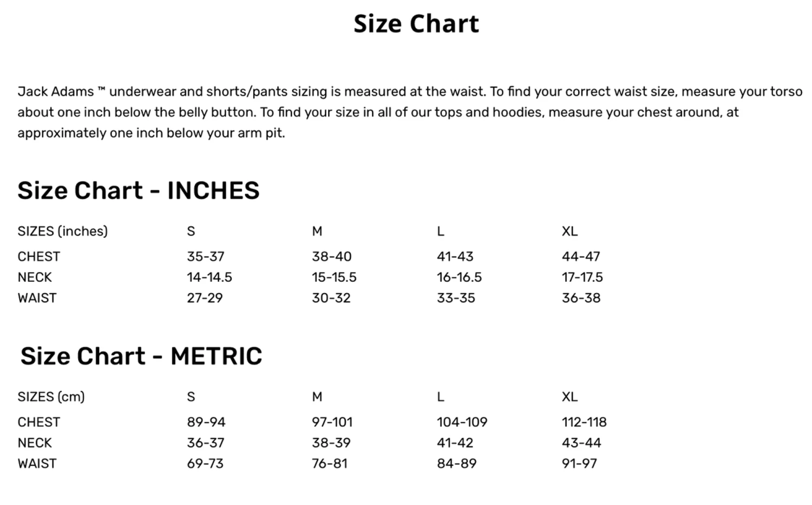Click the main Size Chart title
Image resolution: width=812 pixels, height=505 pixels.
[416, 24]
